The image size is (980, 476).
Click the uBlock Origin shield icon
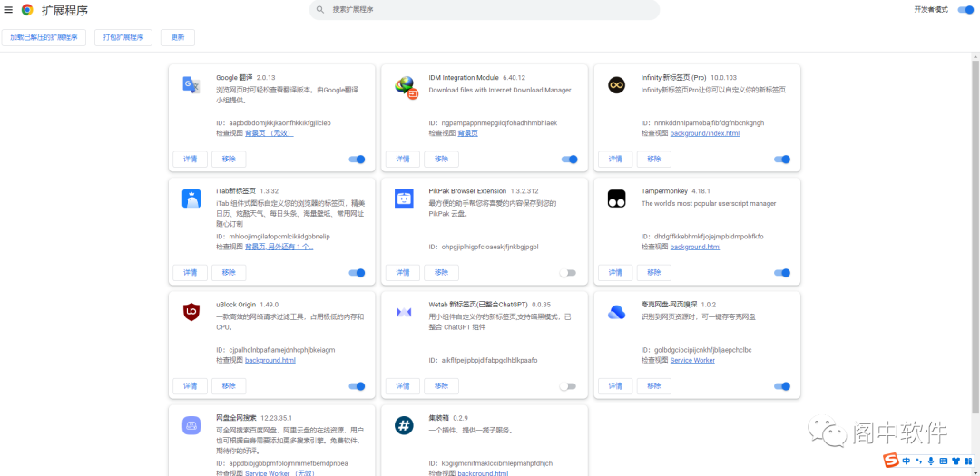tap(191, 312)
